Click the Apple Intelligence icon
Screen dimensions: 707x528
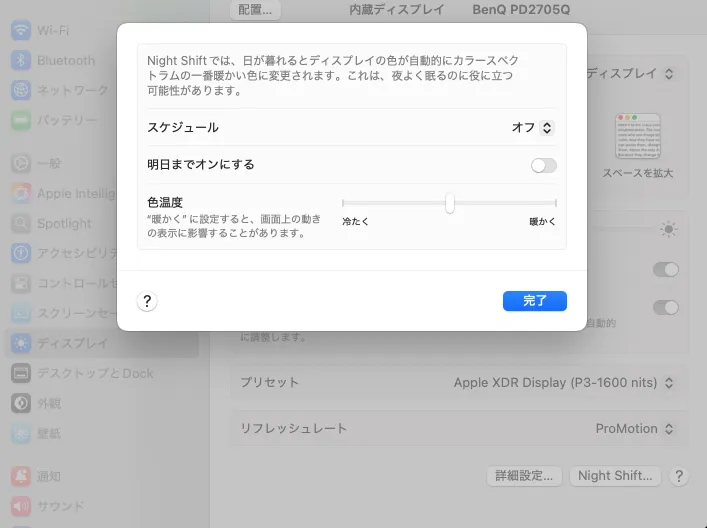pyautogui.click(x=21, y=193)
